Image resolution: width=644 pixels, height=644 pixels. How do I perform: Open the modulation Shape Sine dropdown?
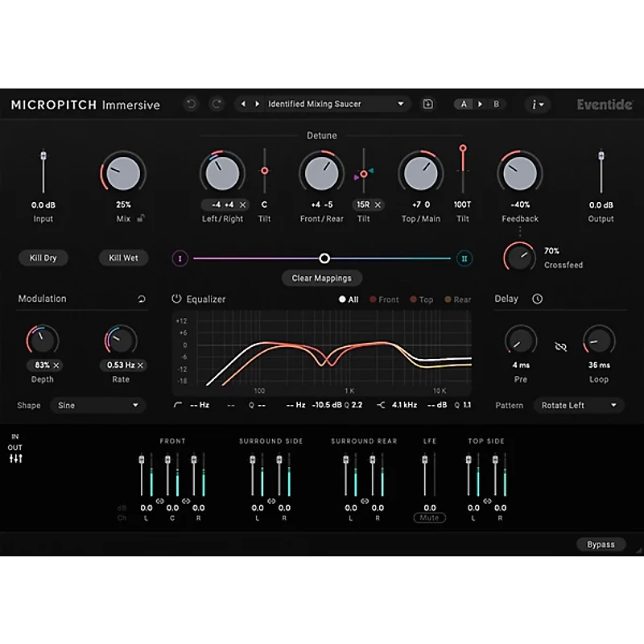(x=97, y=405)
